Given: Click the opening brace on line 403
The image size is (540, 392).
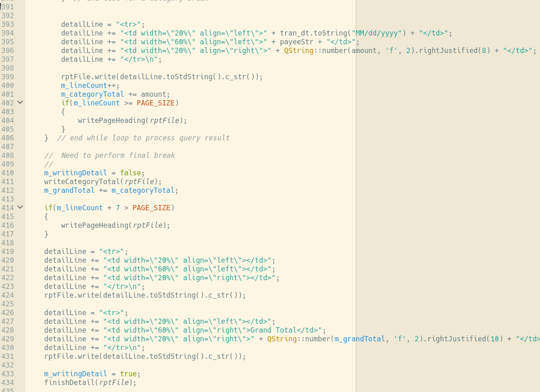Looking at the screenshot, I should (x=63, y=112).
